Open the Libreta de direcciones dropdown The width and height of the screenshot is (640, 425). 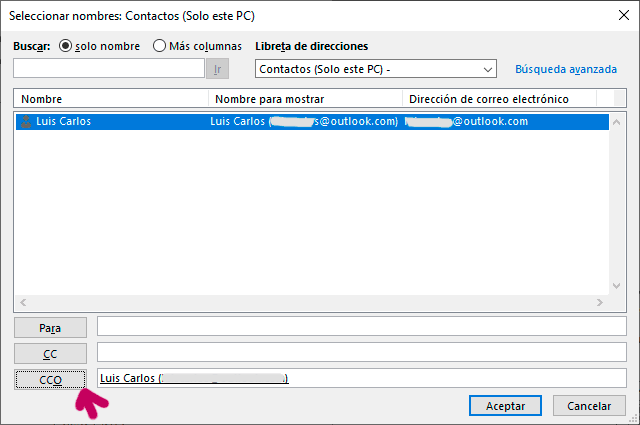coord(488,69)
